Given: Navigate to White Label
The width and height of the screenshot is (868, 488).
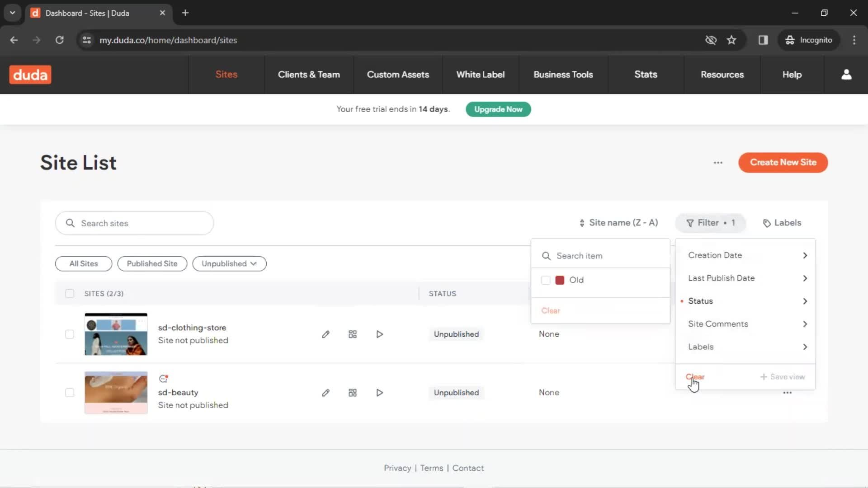Looking at the screenshot, I should 480,75.
